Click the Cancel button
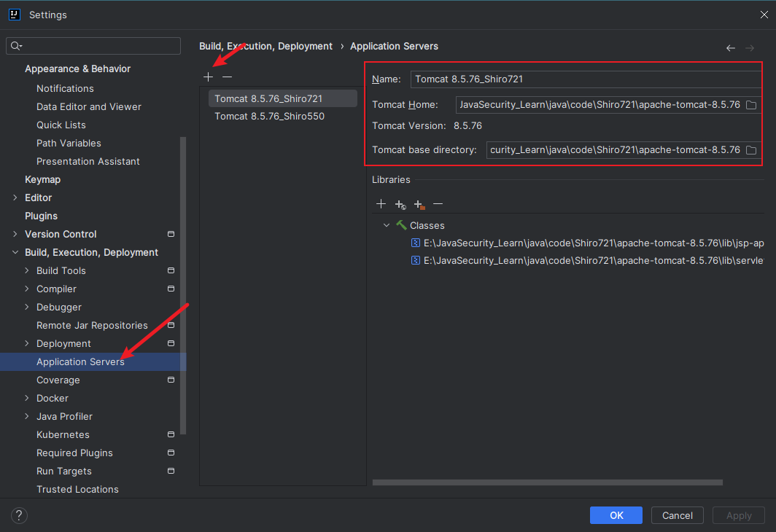Viewport: 776px width, 532px height. tap(677, 515)
